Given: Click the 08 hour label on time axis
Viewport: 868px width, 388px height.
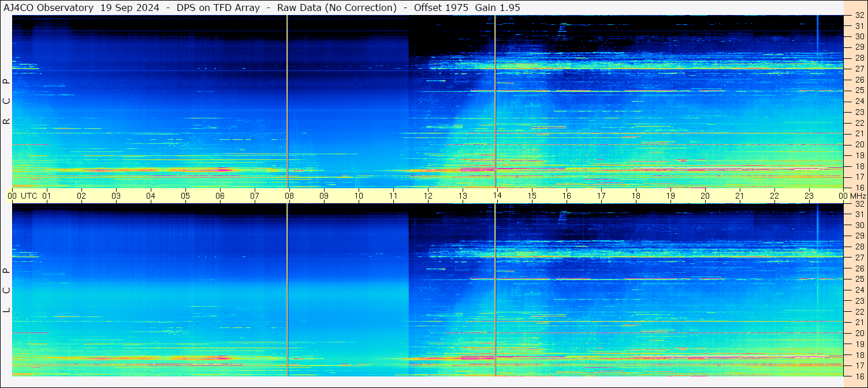Looking at the screenshot, I should (x=289, y=196).
